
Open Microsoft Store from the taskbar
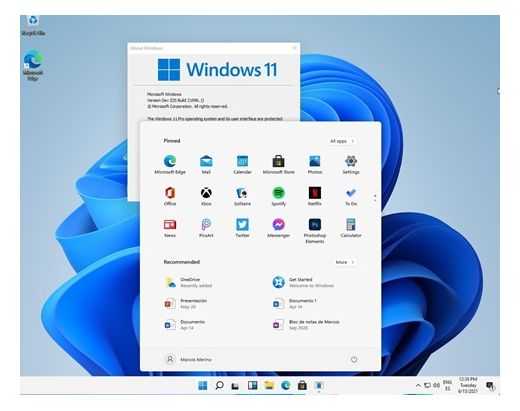(302, 386)
